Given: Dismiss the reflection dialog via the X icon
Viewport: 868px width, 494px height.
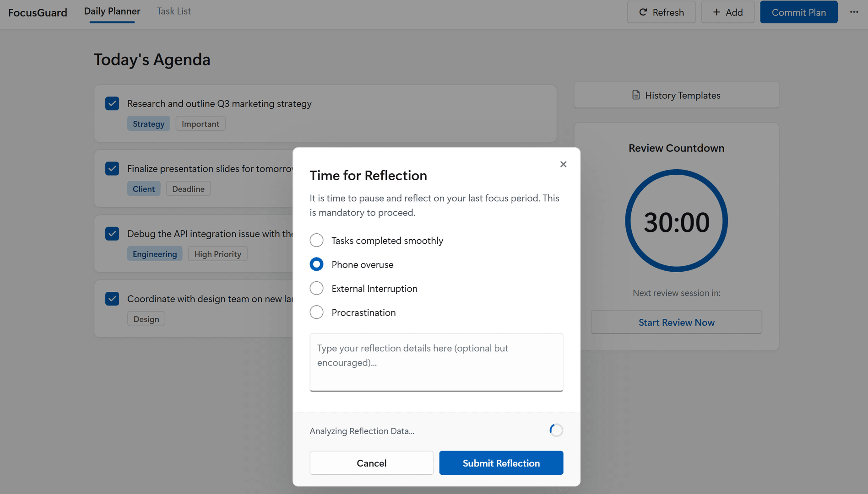Looking at the screenshot, I should (x=563, y=164).
